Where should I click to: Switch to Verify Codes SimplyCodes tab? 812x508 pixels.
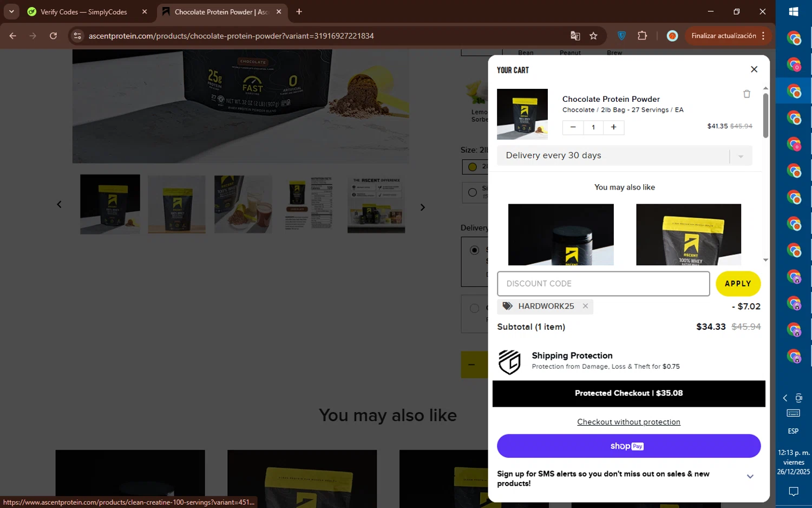(83, 12)
